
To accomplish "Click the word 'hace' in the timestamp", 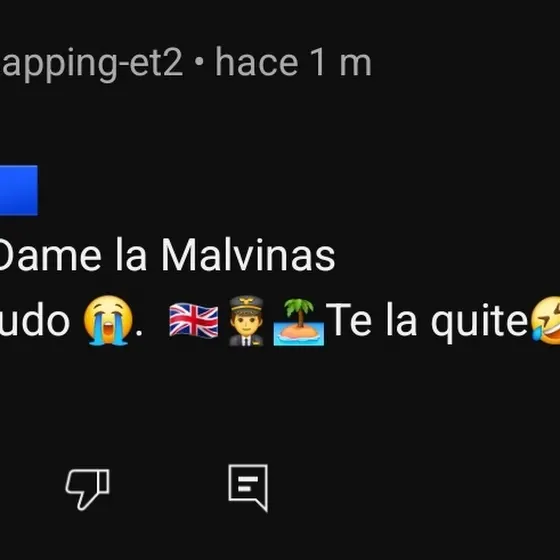I will pos(257,62).
